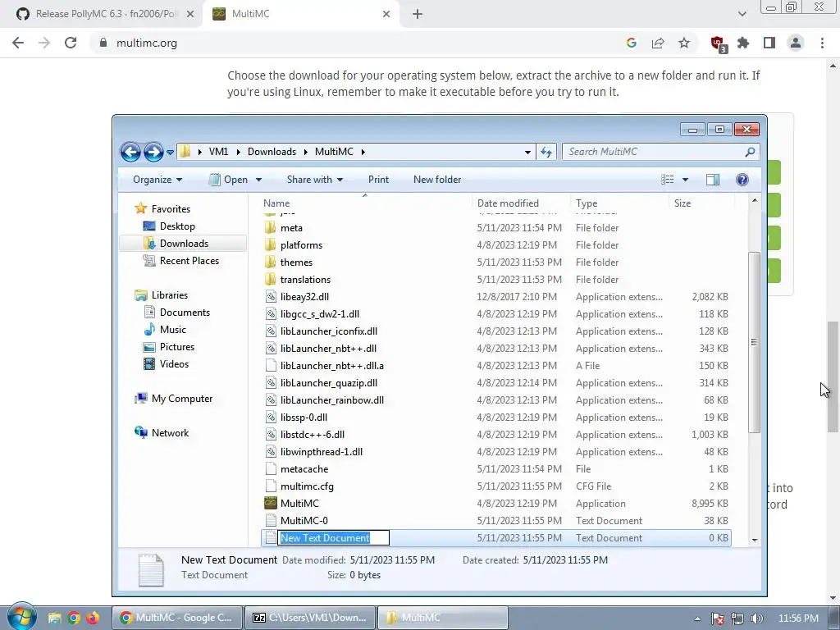Open Explorer help question mark icon
Screen dimensions: 840x630
[742, 180]
